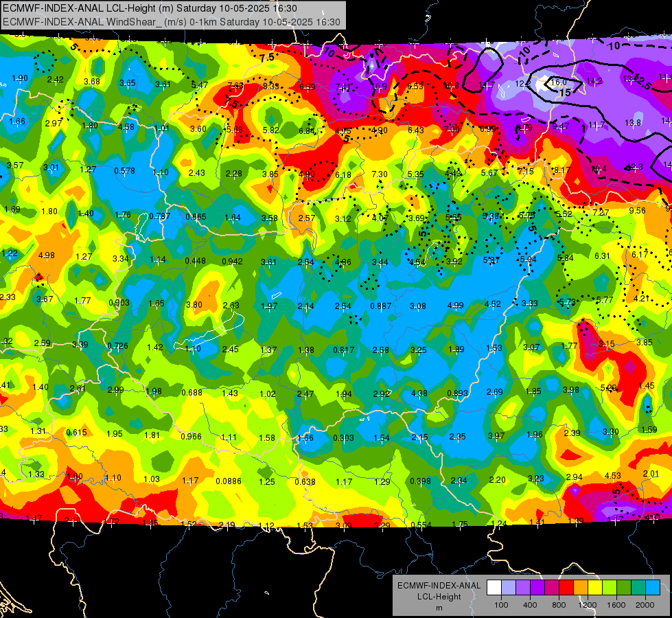Screen dimensions: 672x618
Task: Click the legend unit label 'm'
Action: pyautogui.click(x=439, y=608)
